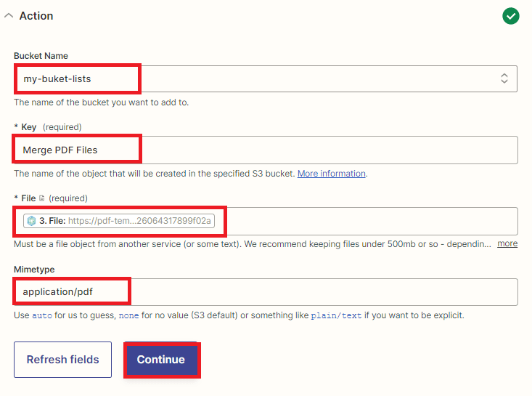Open the Bucket Name dropdown arrows
Image resolution: width=532 pixels, height=396 pixels.
pyautogui.click(x=504, y=78)
